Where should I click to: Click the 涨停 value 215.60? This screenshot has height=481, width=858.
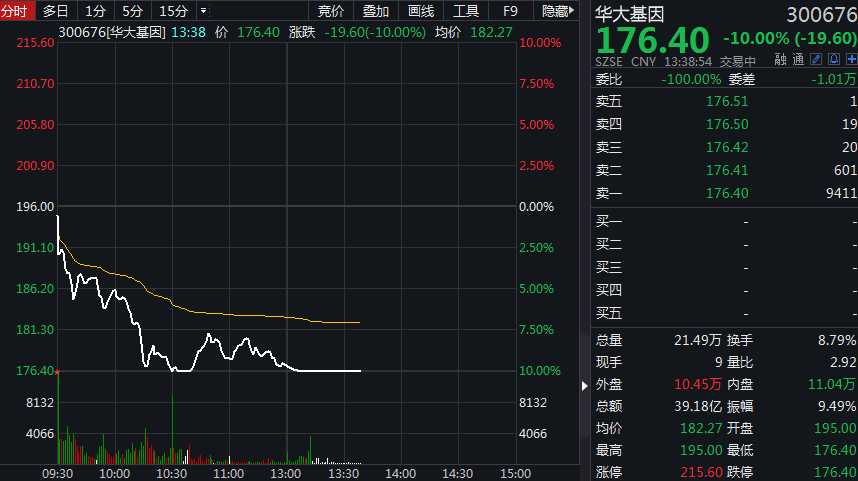click(x=701, y=472)
